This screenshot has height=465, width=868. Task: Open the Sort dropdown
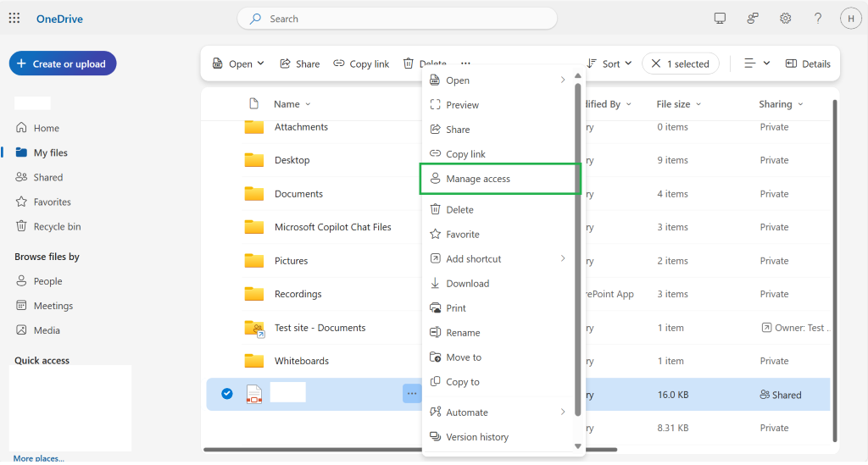(609, 64)
